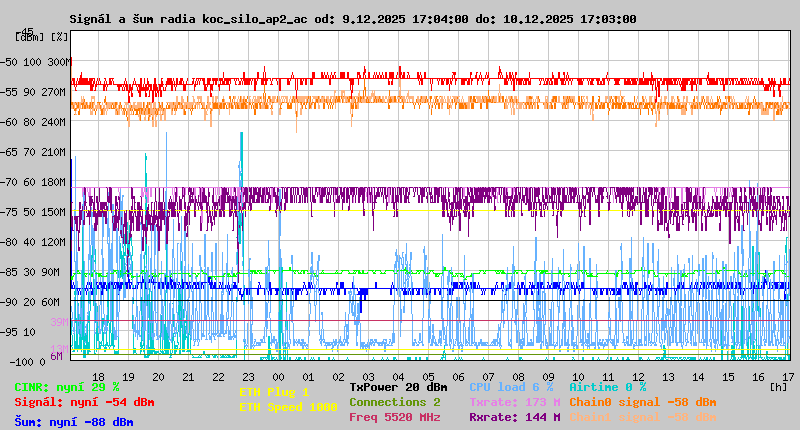Click the '60M' y-axis label
The width and height of the screenshot is (800, 430).
(x=50, y=302)
